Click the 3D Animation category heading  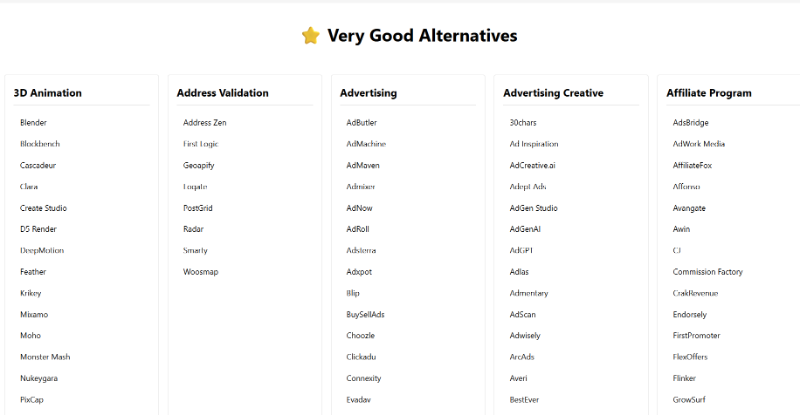pos(48,93)
